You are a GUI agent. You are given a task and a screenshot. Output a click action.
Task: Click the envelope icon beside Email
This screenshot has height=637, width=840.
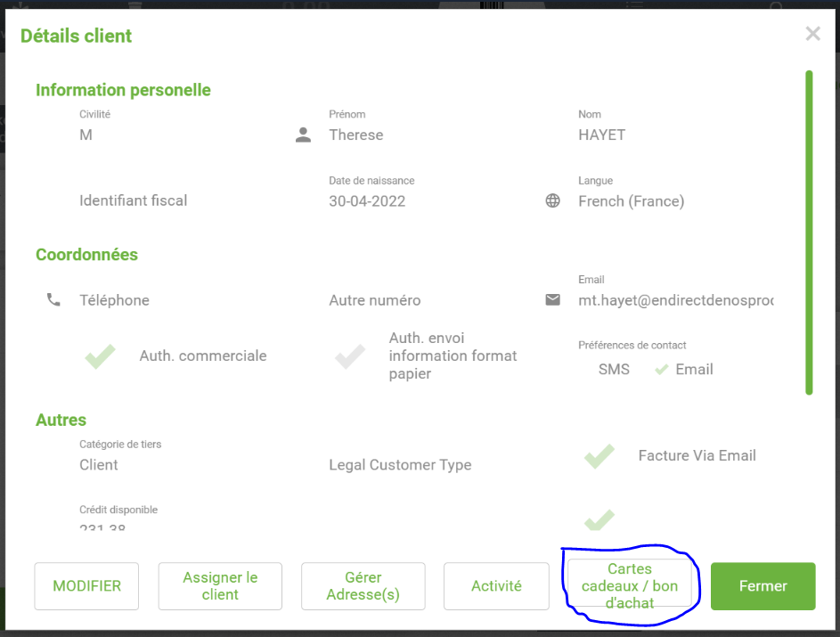tap(553, 300)
